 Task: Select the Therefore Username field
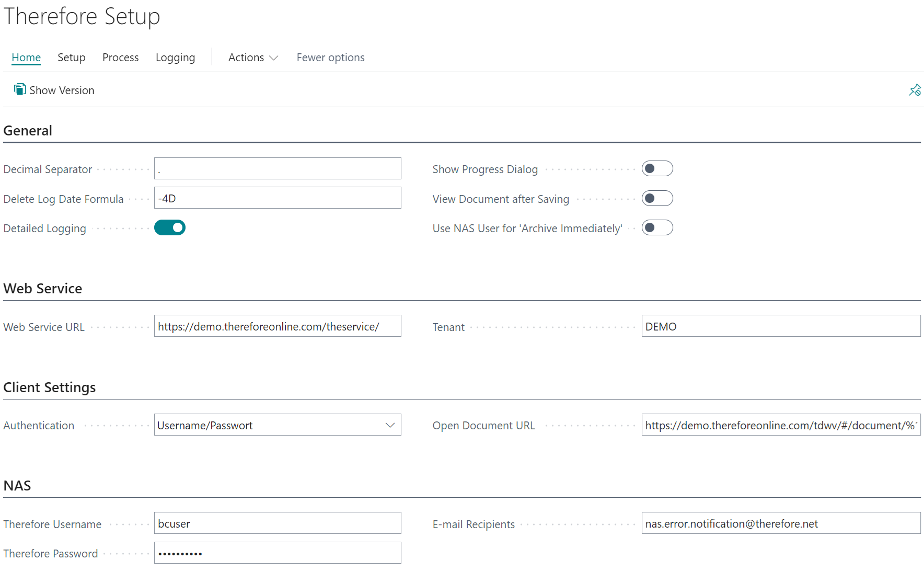pyautogui.click(x=278, y=523)
